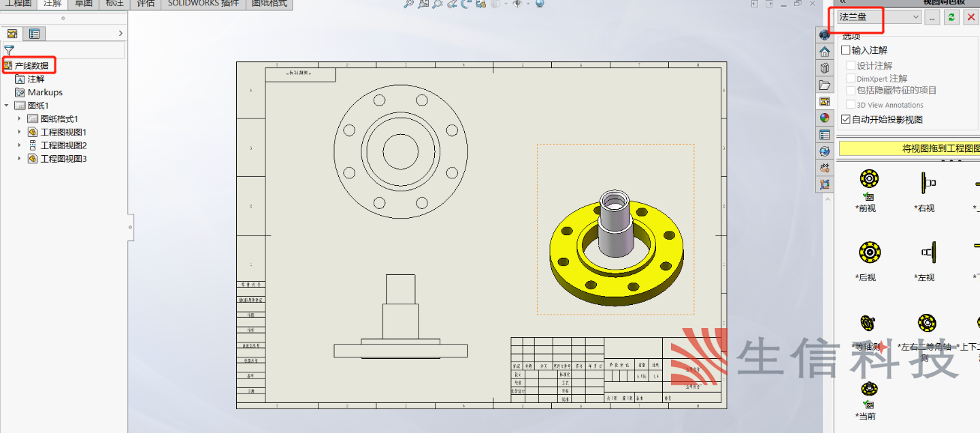Click the blue globe icon in toolbar

(x=540, y=3)
